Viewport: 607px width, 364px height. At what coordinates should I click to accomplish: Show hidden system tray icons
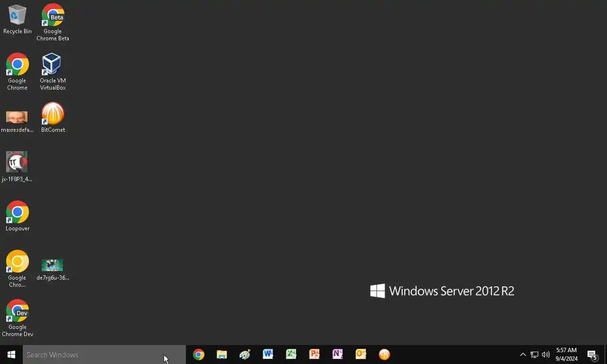point(523,355)
